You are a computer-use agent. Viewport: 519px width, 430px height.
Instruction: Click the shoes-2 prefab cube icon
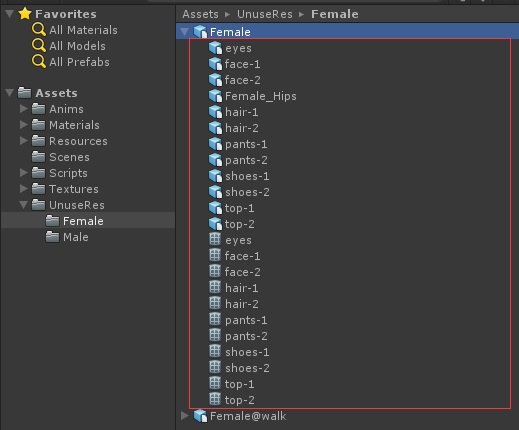click(215, 192)
